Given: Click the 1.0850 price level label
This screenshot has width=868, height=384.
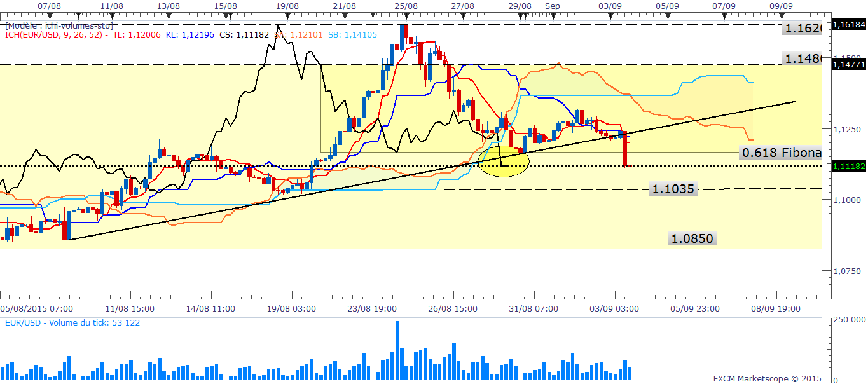Looking at the screenshot, I should [x=692, y=239].
